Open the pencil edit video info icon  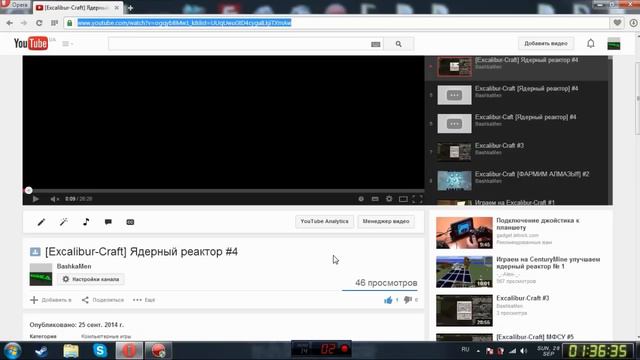[x=41, y=222]
